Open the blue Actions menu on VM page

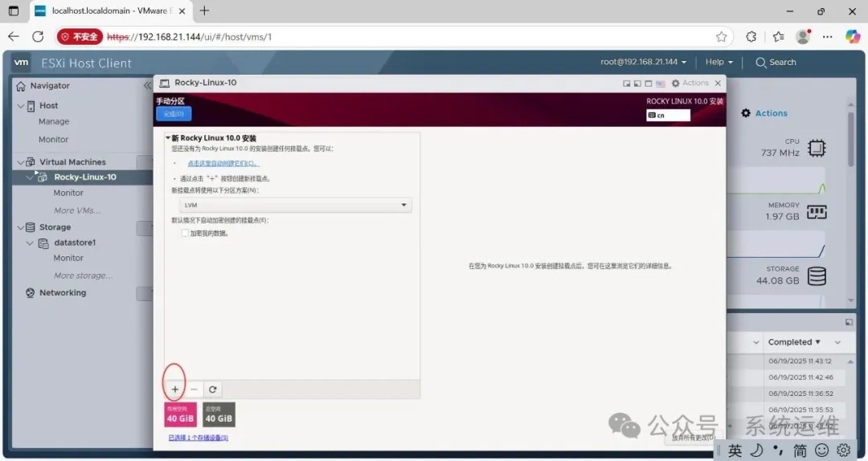click(x=764, y=113)
